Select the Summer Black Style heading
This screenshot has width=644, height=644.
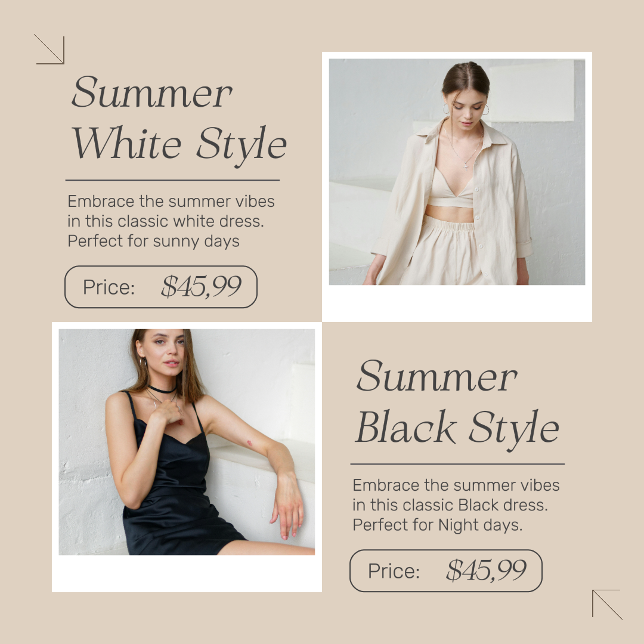pos(457,404)
